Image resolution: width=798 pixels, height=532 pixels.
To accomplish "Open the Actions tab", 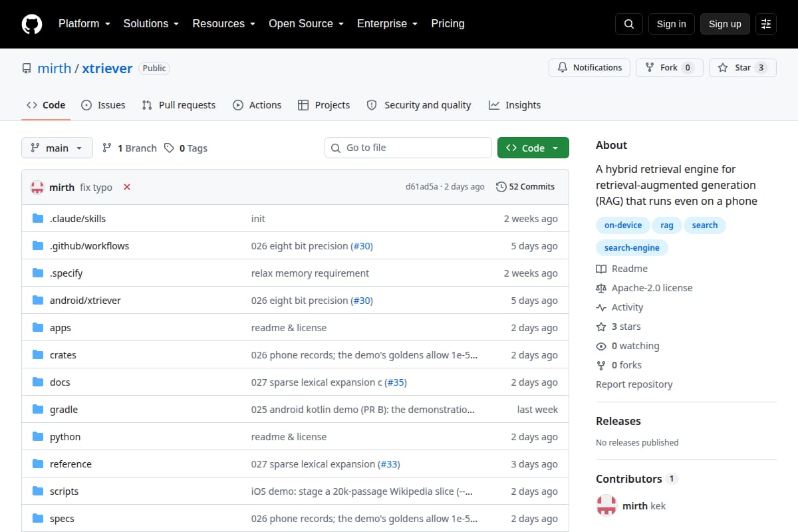I will coord(257,105).
